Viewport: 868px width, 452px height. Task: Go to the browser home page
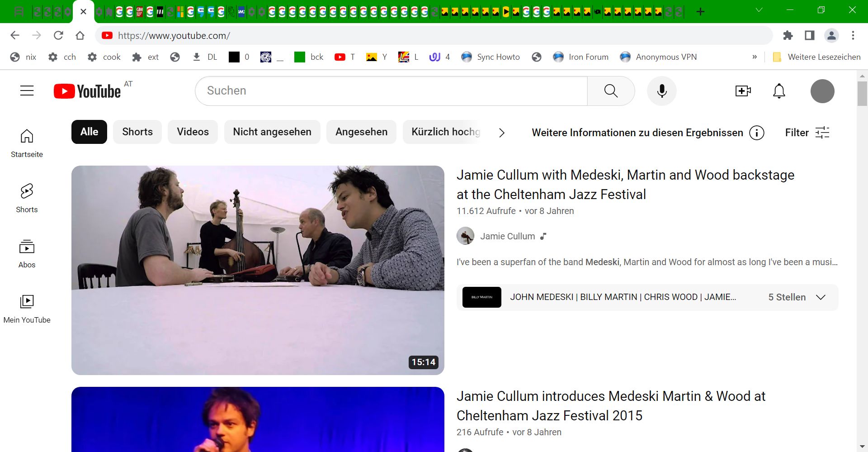(80, 35)
